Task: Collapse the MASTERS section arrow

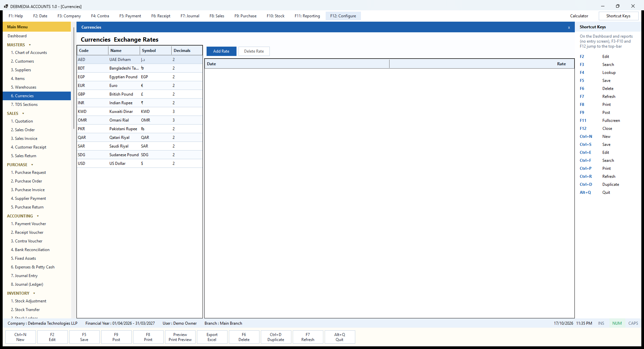Action: (30, 45)
